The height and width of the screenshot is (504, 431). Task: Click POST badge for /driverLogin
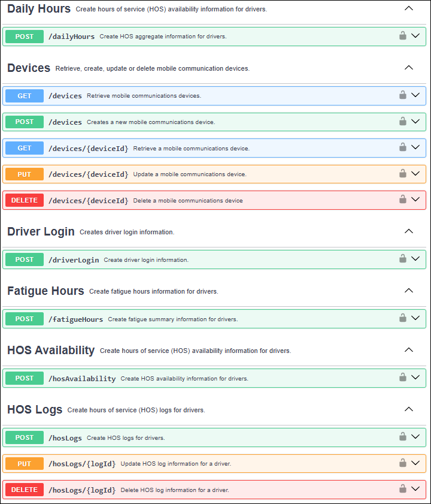pos(25,259)
